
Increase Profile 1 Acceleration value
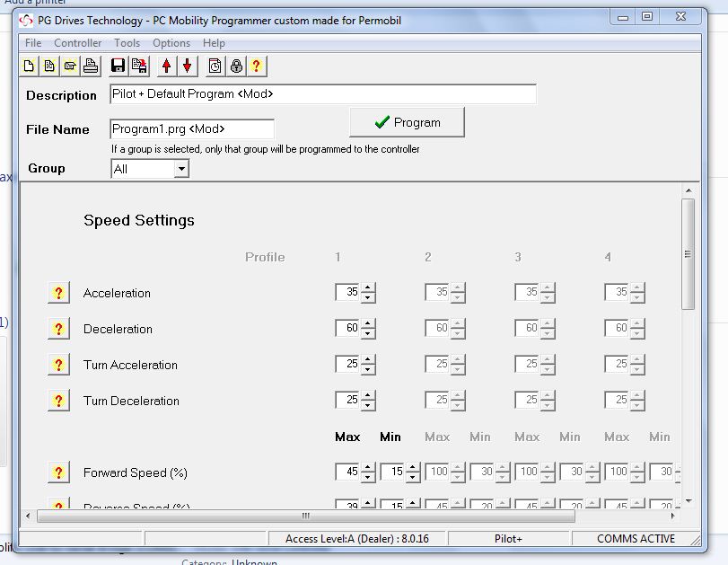pyautogui.click(x=368, y=288)
